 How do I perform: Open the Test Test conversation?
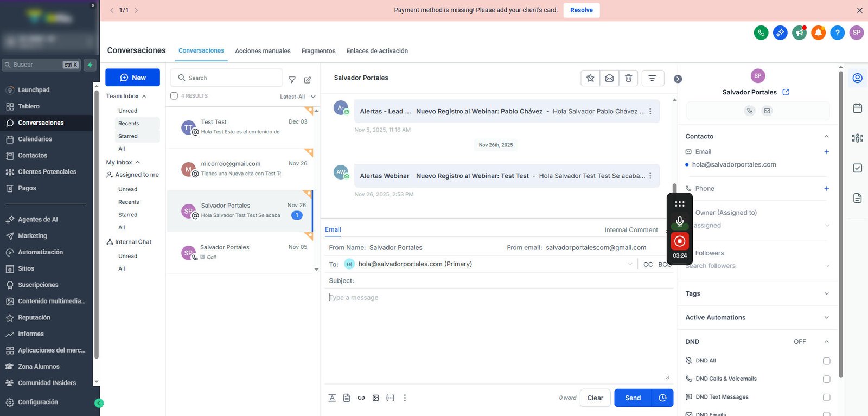[x=241, y=127]
